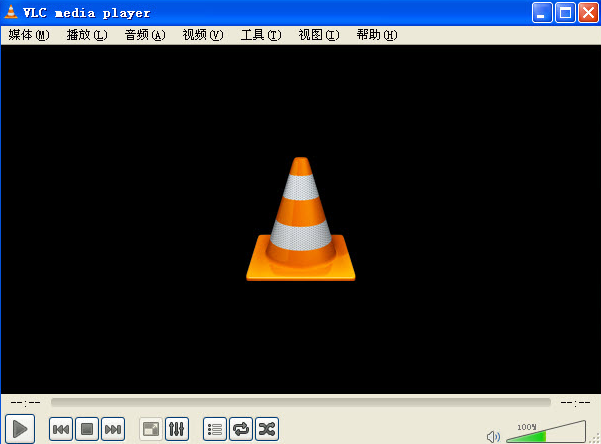Toggle shuffle random playback
The image size is (601, 444).
tap(267, 429)
